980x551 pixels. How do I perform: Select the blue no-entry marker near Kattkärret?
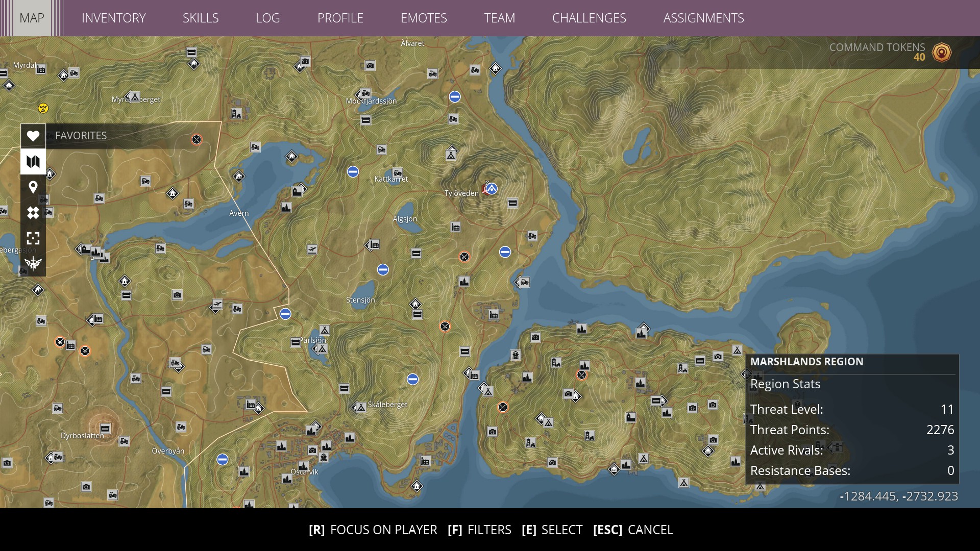click(353, 172)
